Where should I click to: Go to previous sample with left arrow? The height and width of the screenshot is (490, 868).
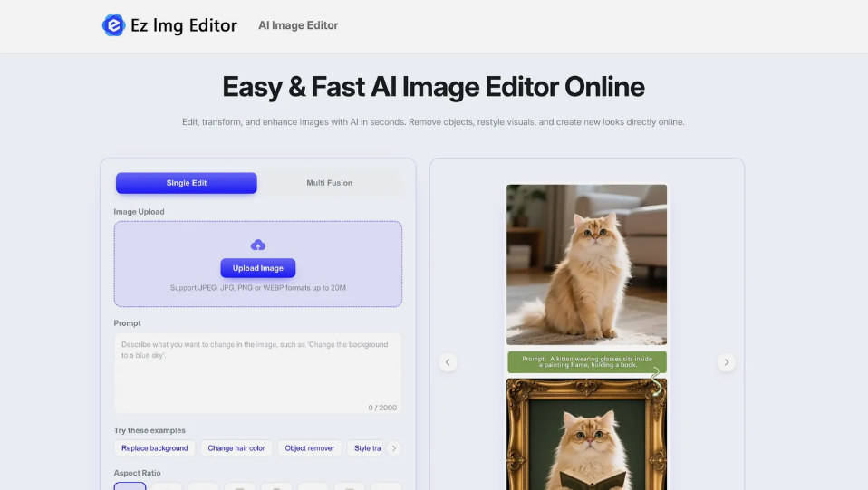448,362
